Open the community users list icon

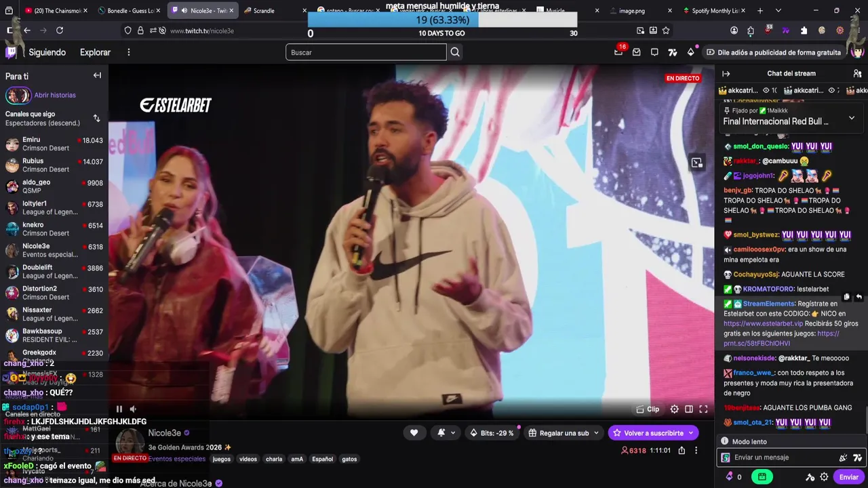pyautogui.click(x=857, y=73)
